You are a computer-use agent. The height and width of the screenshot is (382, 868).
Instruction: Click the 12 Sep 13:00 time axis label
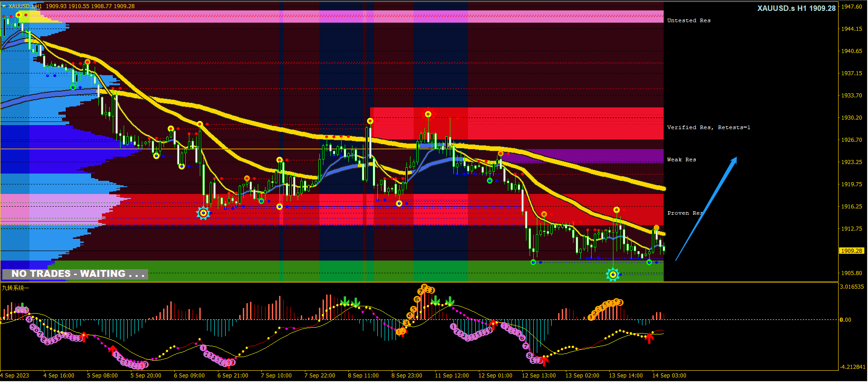coord(539,376)
